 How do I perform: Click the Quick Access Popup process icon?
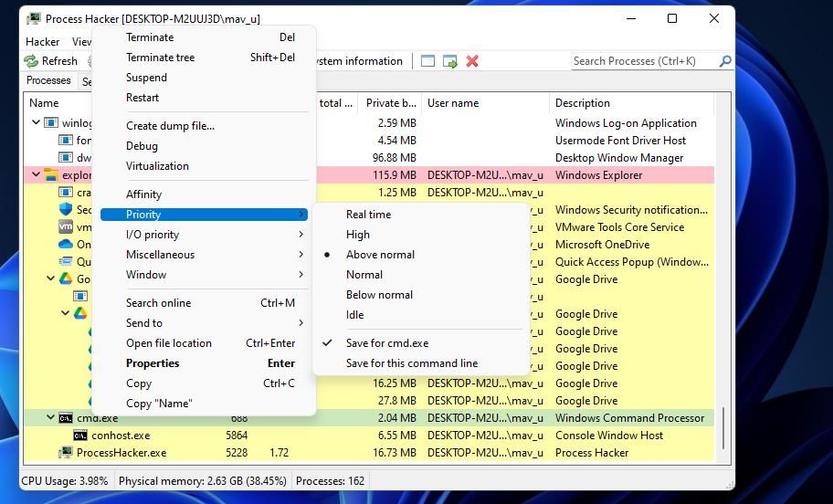(66, 261)
